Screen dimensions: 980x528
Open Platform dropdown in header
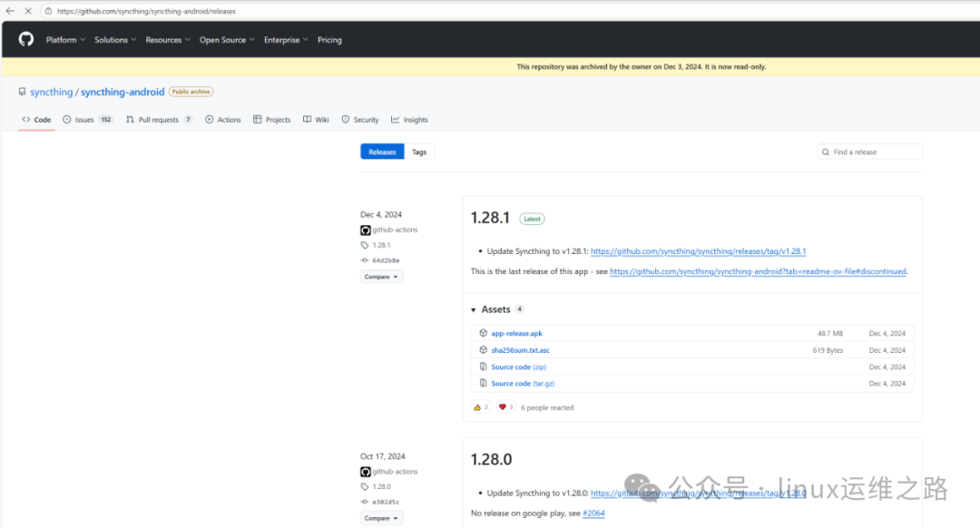point(65,39)
